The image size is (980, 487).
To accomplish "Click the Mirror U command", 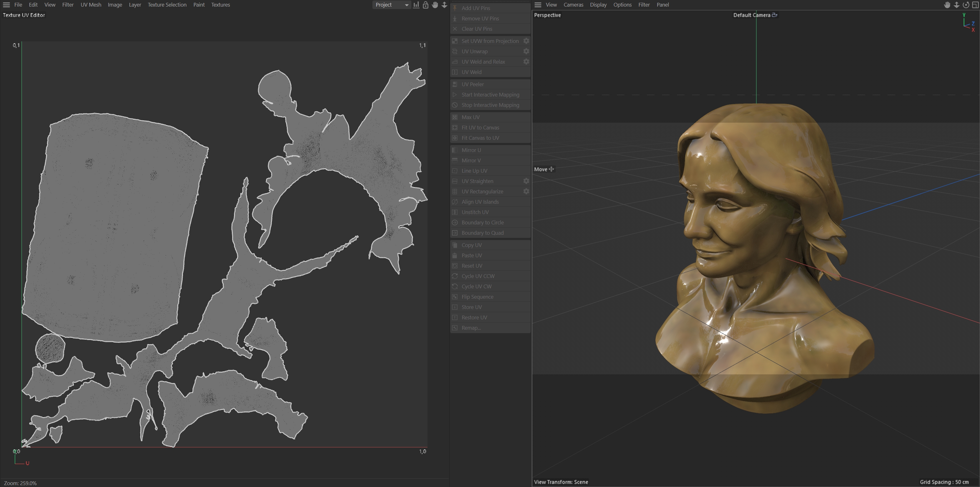I will [x=471, y=150].
